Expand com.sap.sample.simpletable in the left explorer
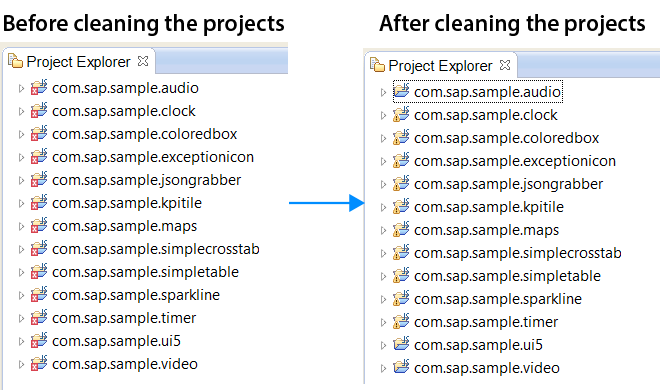The height and width of the screenshot is (390, 660). coord(21,273)
